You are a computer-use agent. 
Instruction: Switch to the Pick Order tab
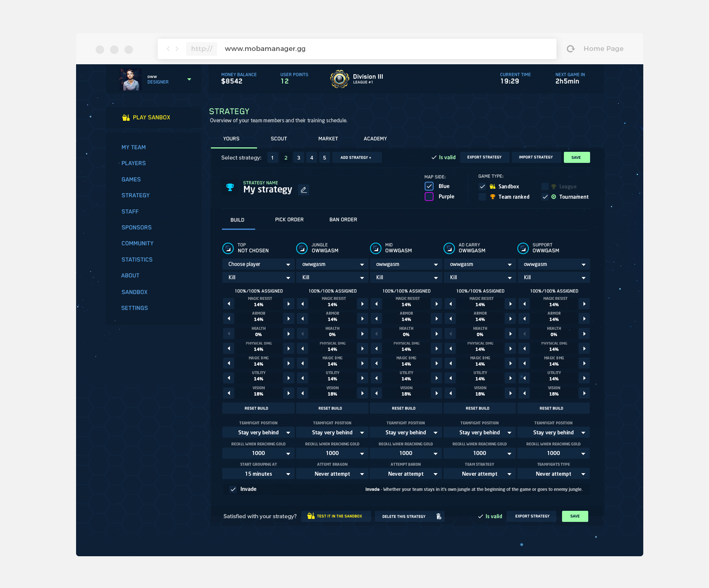(289, 219)
